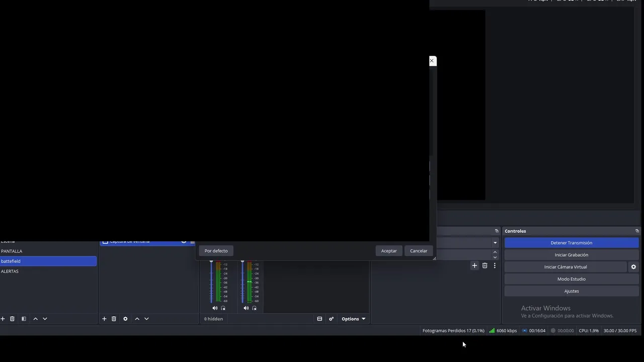The width and height of the screenshot is (644, 362).
Task: Click the dialog resize grip corner
Action: coord(434,258)
